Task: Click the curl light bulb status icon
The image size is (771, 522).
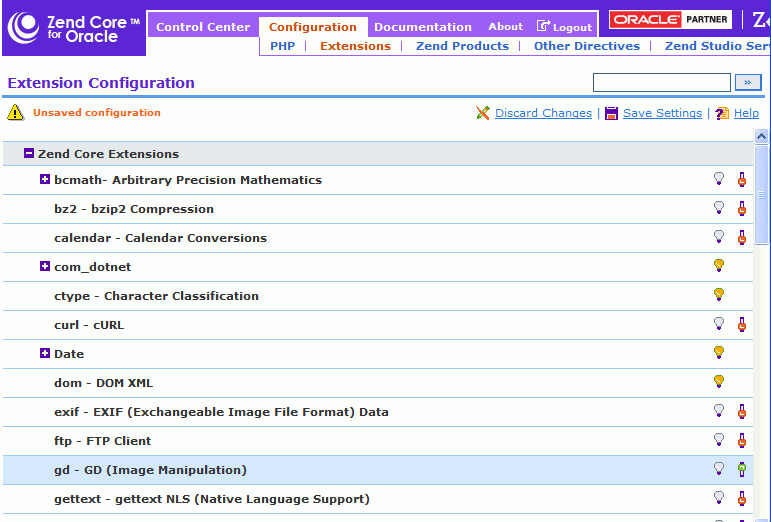Action: tap(719, 323)
